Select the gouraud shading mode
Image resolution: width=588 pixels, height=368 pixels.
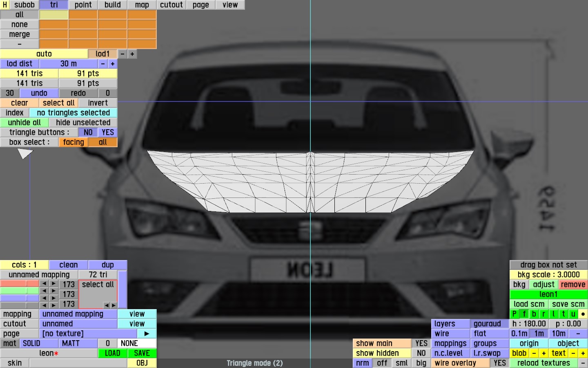pyautogui.click(x=490, y=324)
